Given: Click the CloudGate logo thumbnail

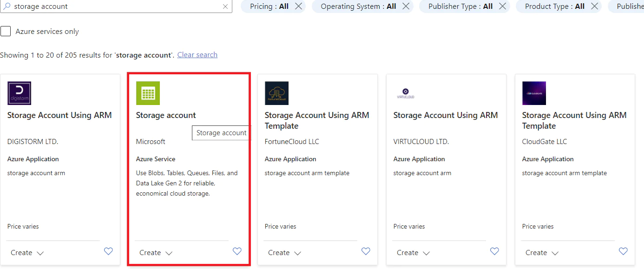Looking at the screenshot, I should [x=534, y=93].
